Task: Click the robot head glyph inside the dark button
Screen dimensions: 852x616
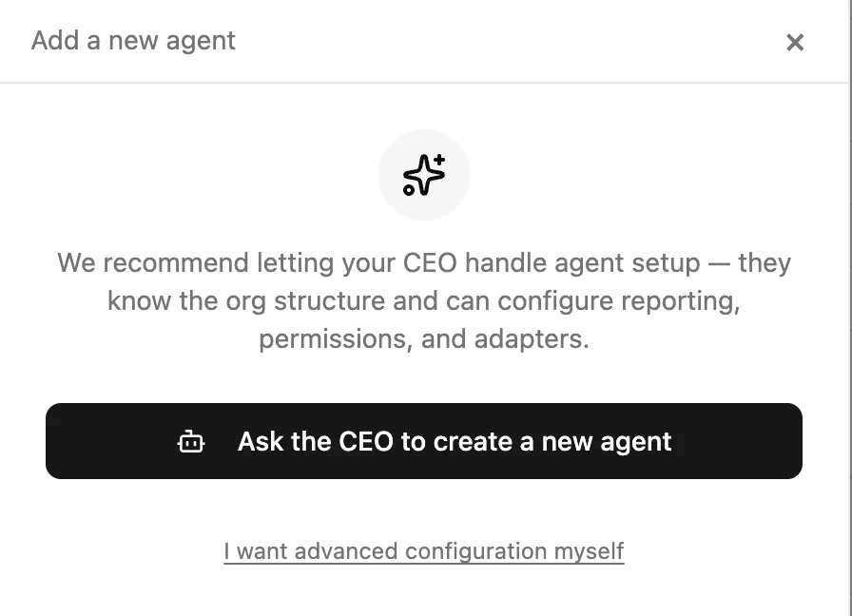Action: [x=191, y=441]
